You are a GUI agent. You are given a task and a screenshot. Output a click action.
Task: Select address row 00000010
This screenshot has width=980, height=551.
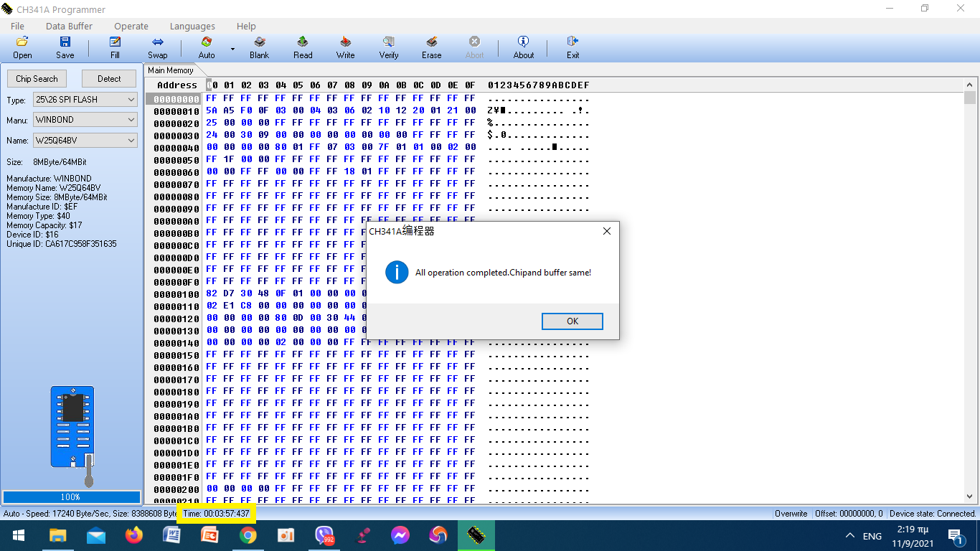coord(177,110)
